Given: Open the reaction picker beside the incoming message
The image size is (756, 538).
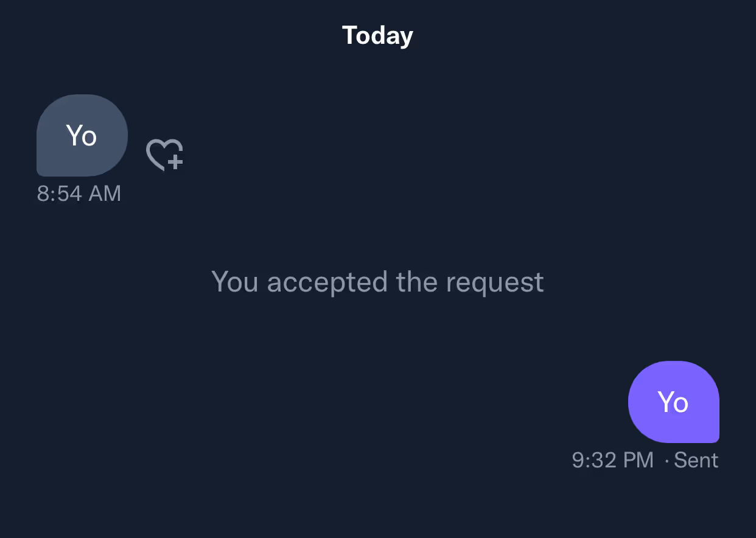Looking at the screenshot, I should coord(164,155).
